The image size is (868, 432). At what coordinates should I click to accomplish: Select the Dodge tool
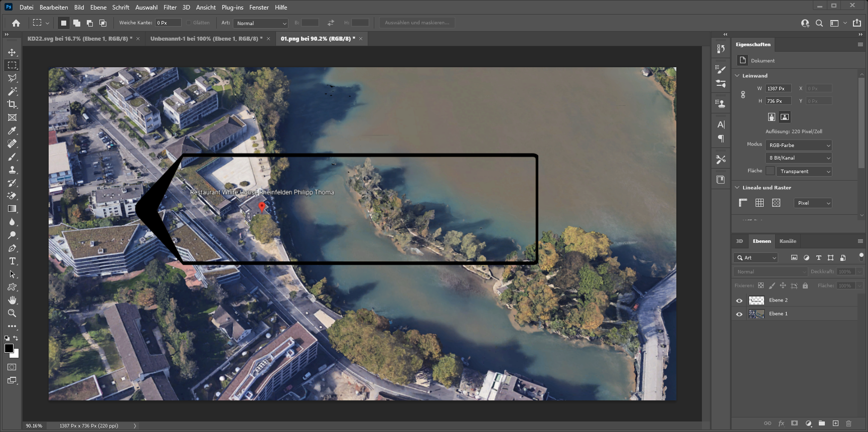pyautogui.click(x=12, y=235)
